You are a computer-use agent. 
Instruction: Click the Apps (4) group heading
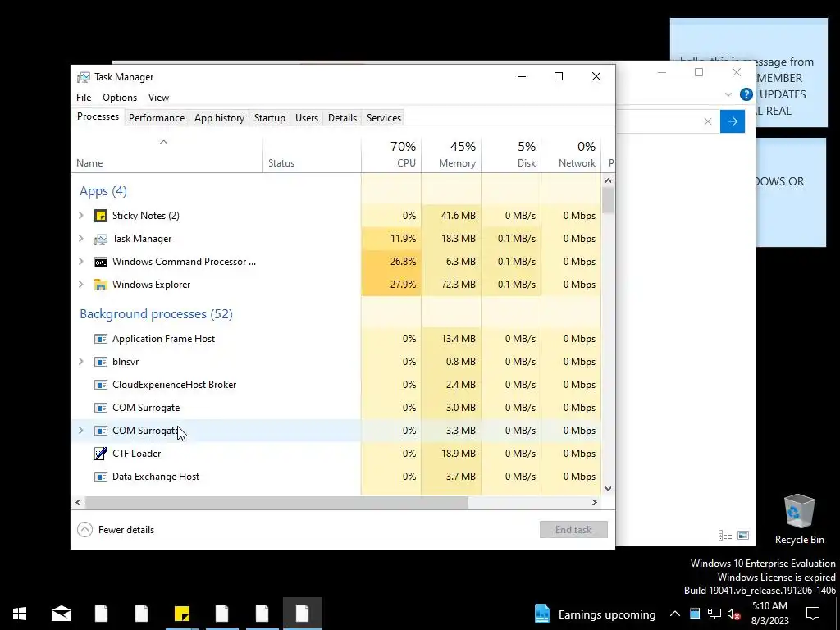(103, 191)
